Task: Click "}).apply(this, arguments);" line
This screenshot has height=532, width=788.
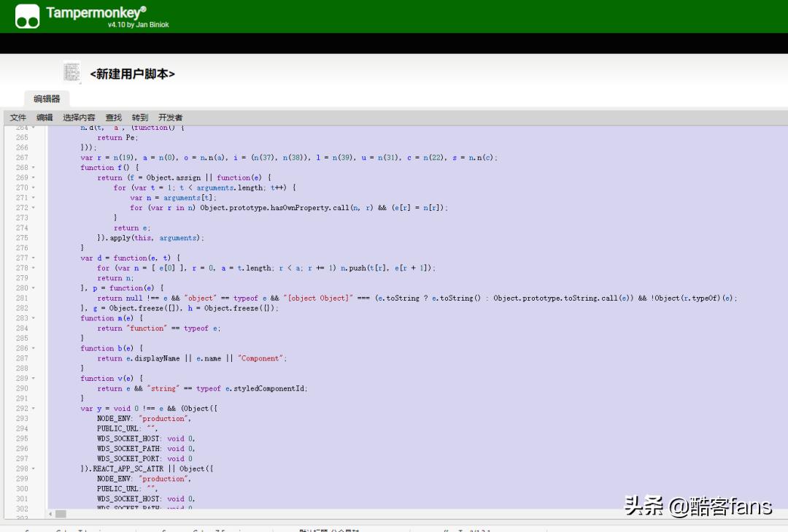Action: [x=151, y=238]
